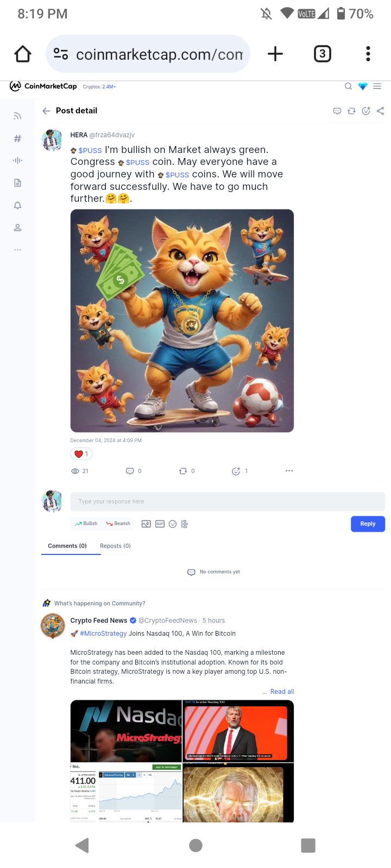Viewport: 391px width, 868px height.
Task: Click the blue Reply button
Action: (x=368, y=524)
